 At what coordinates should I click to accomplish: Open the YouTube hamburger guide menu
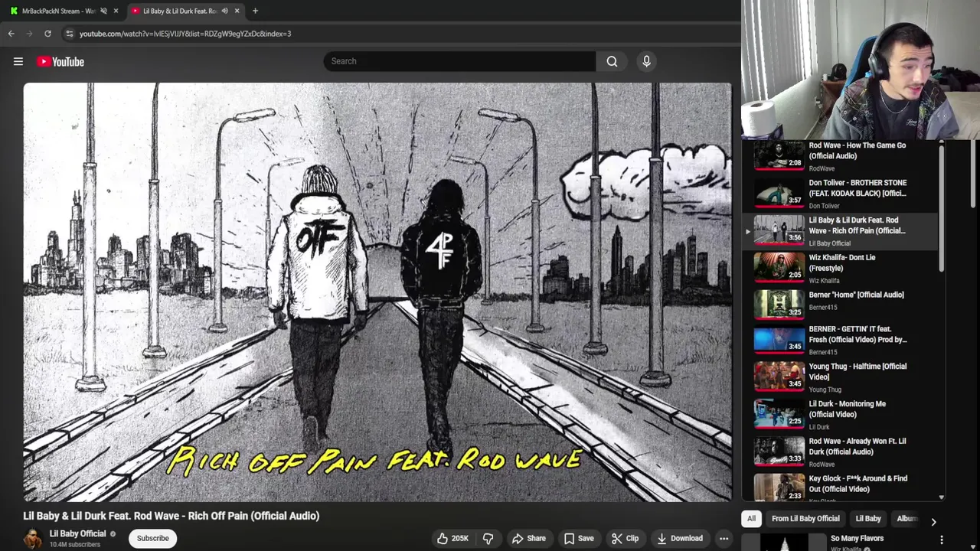coord(18,61)
